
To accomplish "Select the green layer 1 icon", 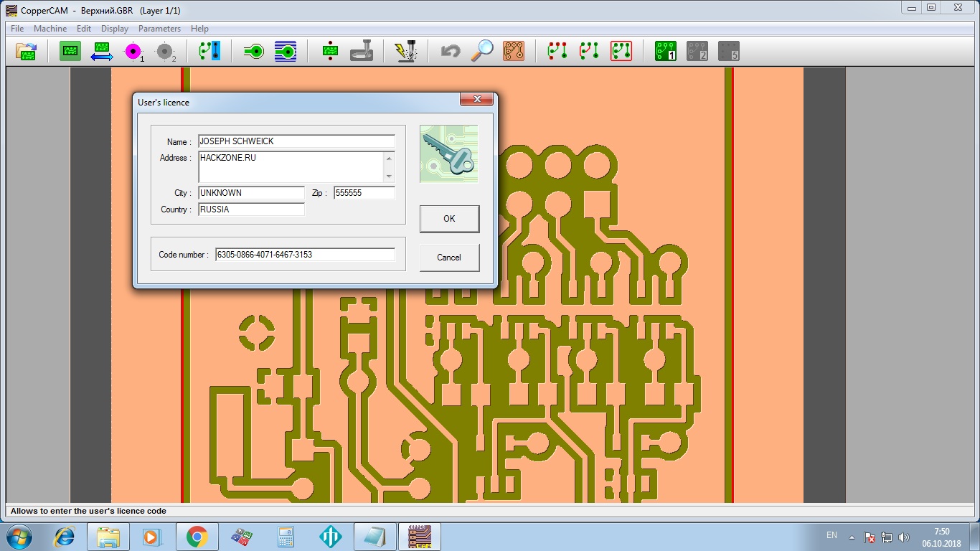I will (x=665, y=52).
